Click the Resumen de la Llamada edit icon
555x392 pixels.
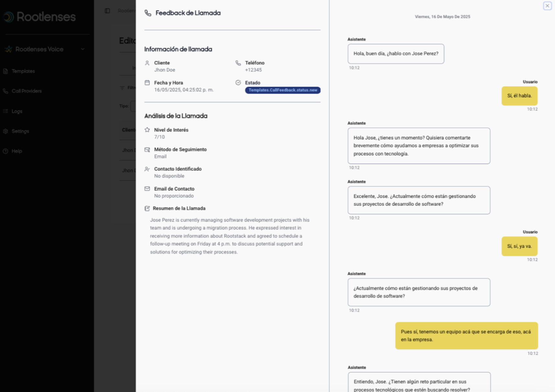[x=147, y=209]
